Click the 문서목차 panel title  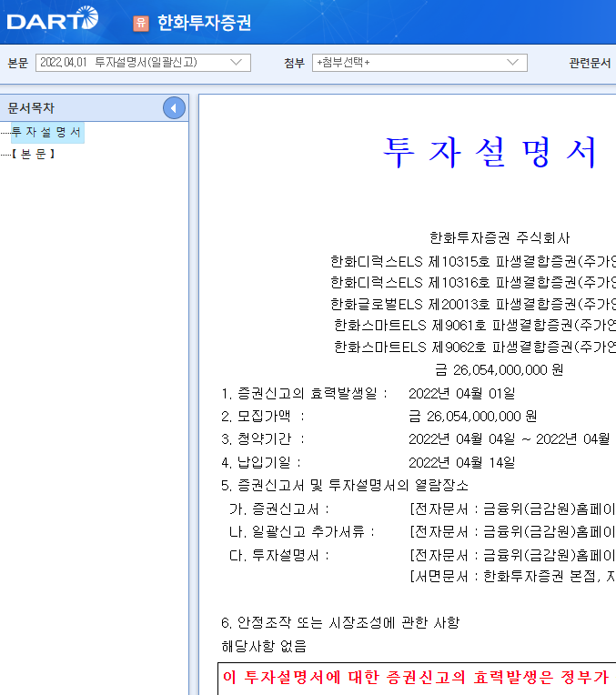tap(31, 107)
